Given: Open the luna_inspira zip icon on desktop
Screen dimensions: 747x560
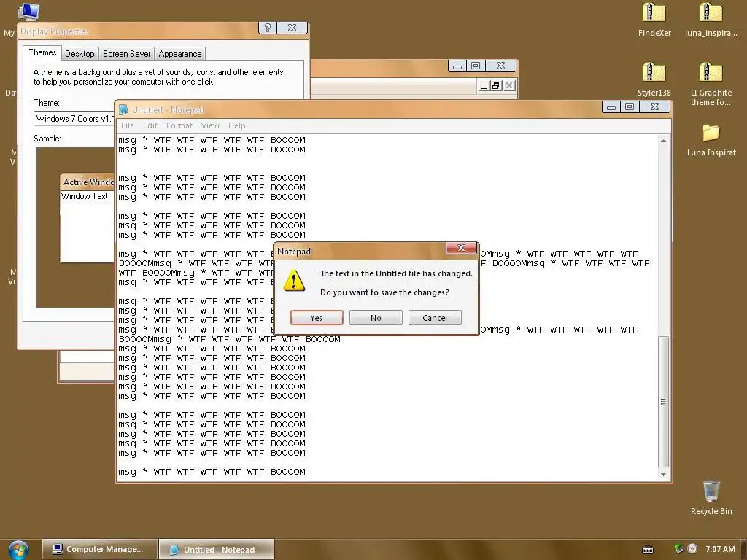Looking at the screenshot, I should click(711, 20).
